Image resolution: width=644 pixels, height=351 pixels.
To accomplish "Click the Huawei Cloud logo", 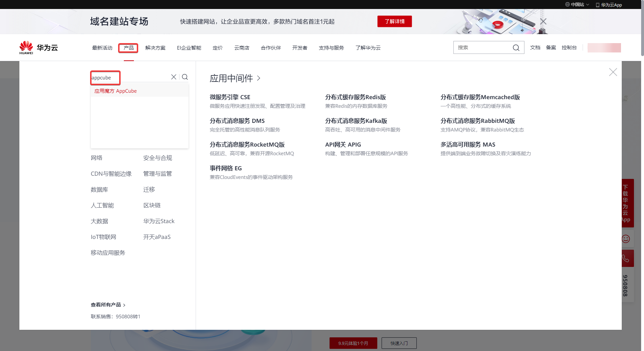I will pyautogui.click(x=39, y=48).
